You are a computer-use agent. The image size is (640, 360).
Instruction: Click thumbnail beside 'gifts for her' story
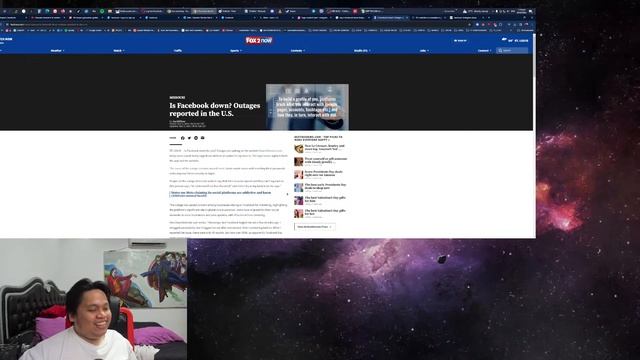coord(299,213)
